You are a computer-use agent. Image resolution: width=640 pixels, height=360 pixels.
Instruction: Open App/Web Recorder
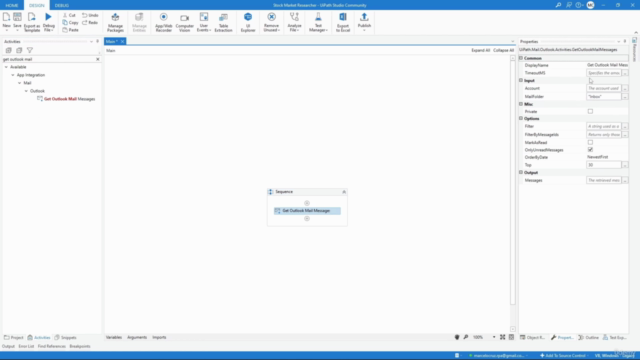click(x=164, y=22)
